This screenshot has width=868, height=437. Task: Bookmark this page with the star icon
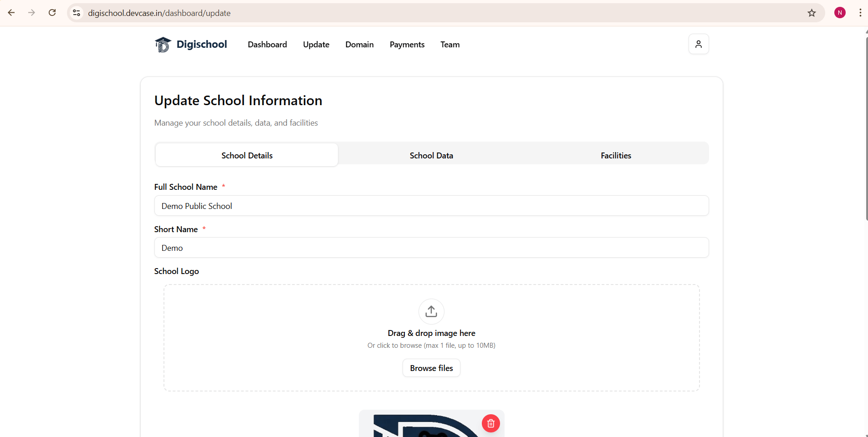812,13
